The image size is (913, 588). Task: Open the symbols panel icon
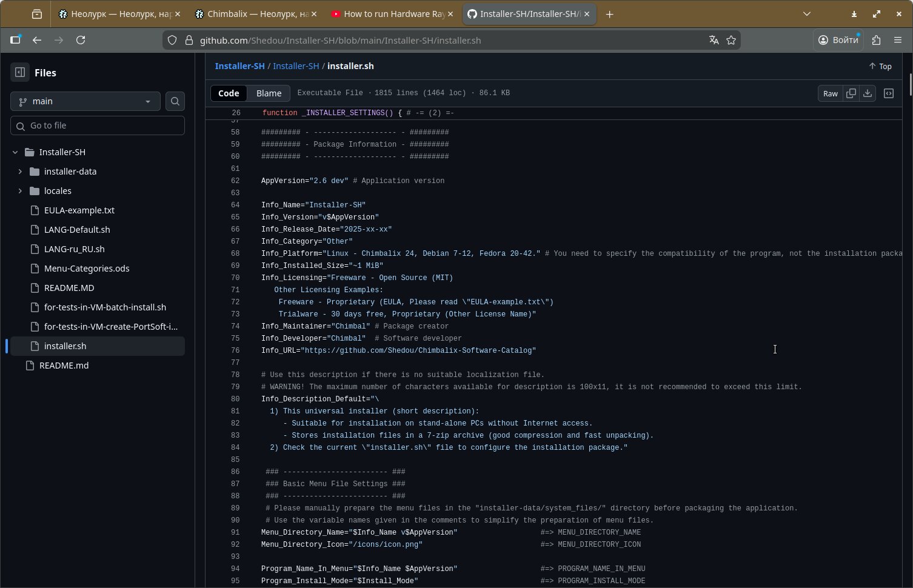[889, 93]
